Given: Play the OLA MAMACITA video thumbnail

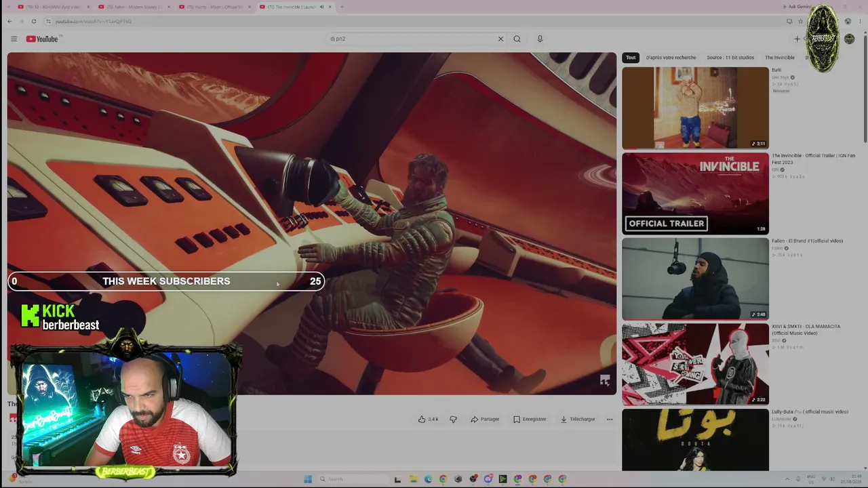Looking at the screenshot, I should (695, 364).
